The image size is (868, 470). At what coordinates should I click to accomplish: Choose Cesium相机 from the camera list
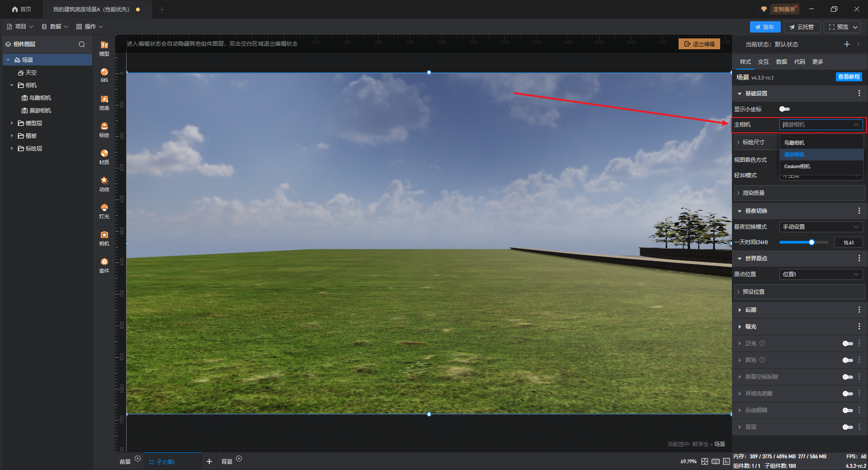coord(821,166)
